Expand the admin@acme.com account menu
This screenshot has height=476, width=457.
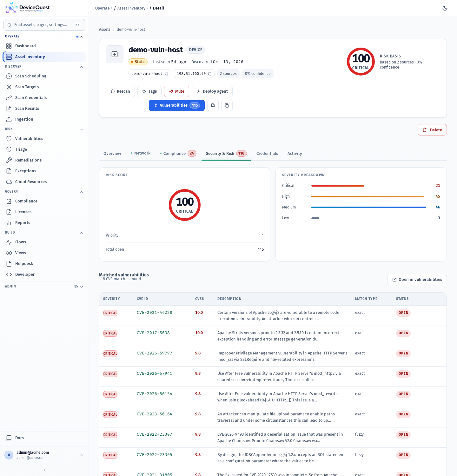coord(82,455)
